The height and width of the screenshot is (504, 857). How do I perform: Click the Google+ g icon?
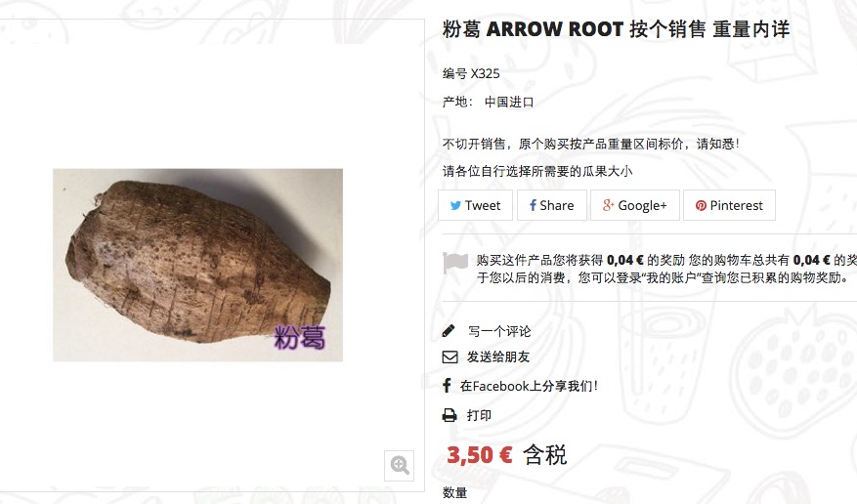pos(608,205)
